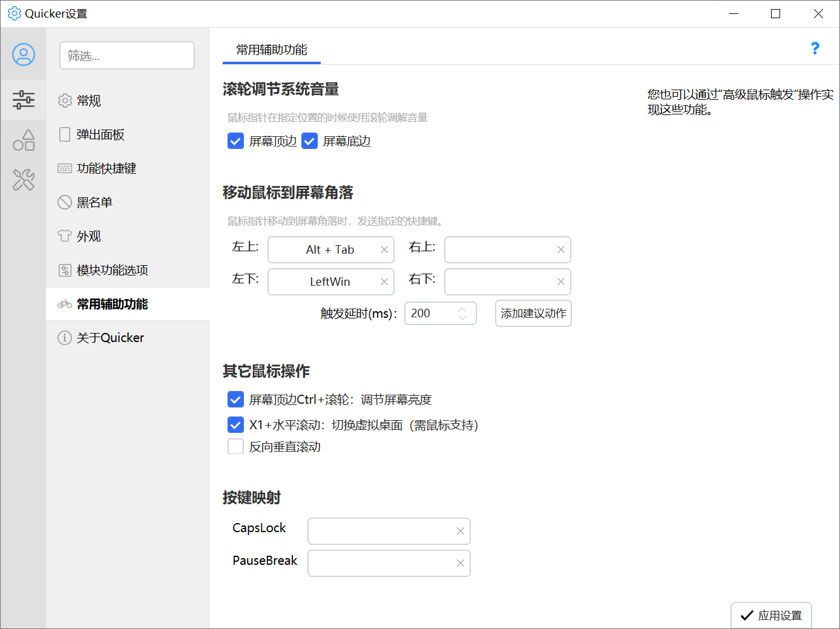
Task: Open the shapes icon in left sidebar
Action: click(24, 140)
